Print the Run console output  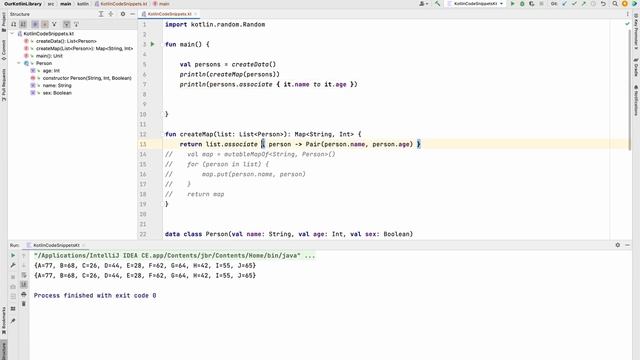pyautogui.click(x=24, y=294)
